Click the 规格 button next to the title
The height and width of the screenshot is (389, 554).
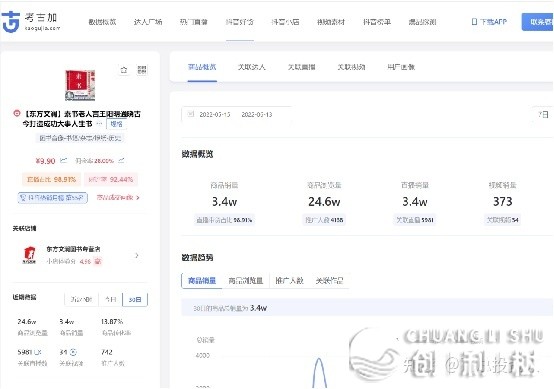[x=116, y=124]
